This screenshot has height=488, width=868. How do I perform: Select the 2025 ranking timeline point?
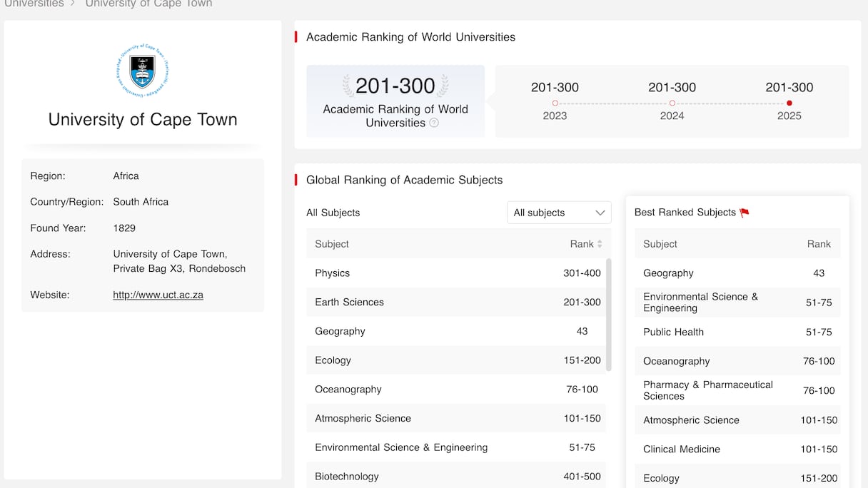[789, 103]
